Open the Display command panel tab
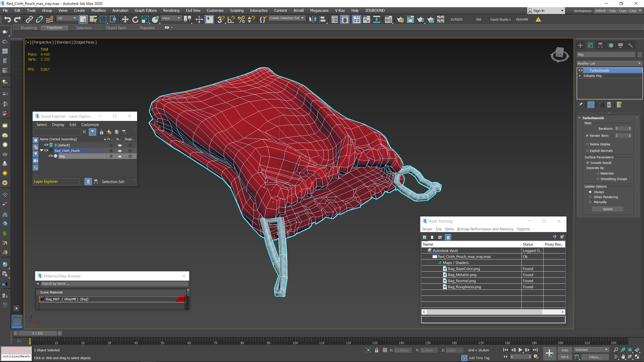Screen dimensions: 644x362 (x=621, y=45)
